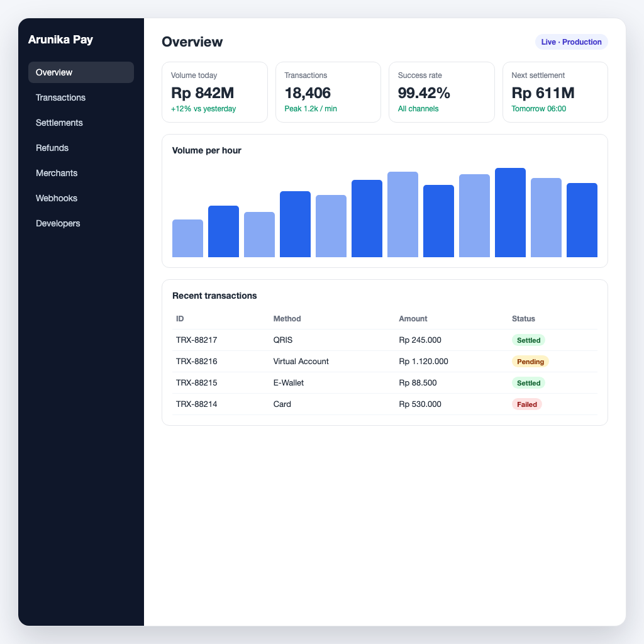Click the +12% vs yesterday text
Viewport: 644px width, 644px height.
click(203, 108)
